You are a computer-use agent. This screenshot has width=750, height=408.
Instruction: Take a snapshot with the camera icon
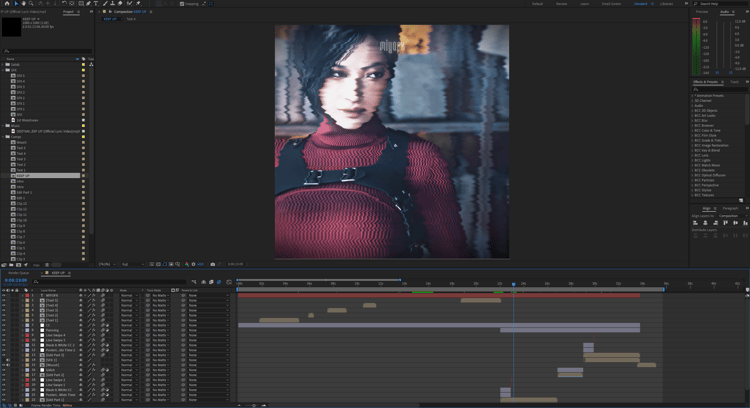tap(213, 264)
